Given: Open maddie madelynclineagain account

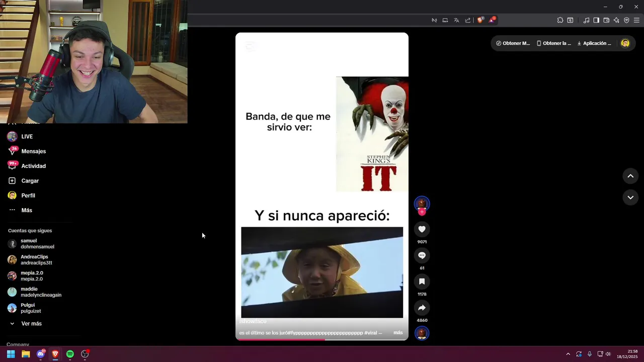Looking at the screenshot, I should click(x=34, y=292).
